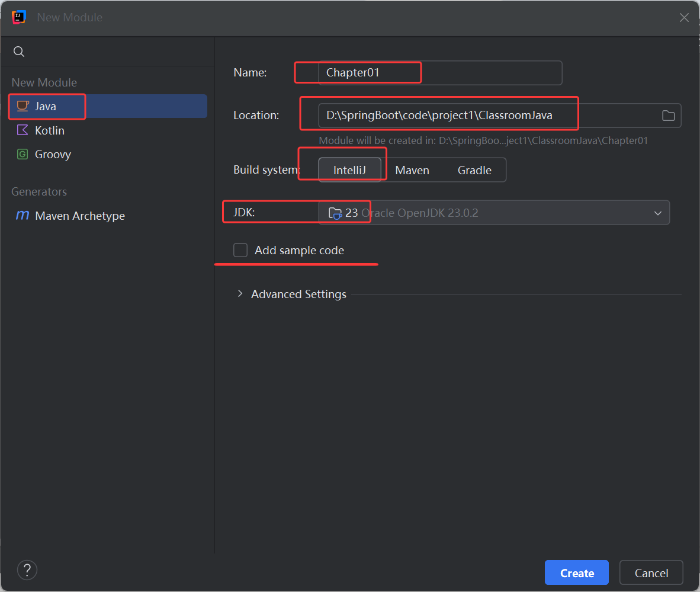Viewport: 700px width, 592px height.
Task: Select the Groovy module type
Action: click(x=108, y=154)
